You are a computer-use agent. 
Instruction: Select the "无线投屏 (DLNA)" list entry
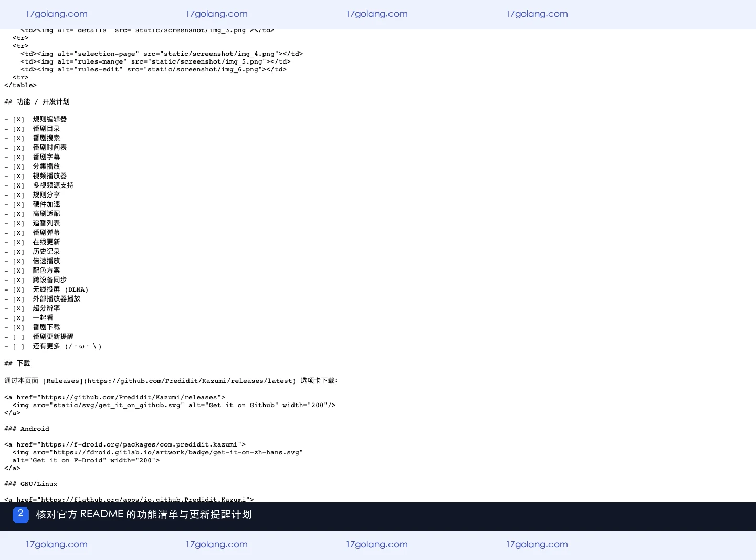pos(46,289)
